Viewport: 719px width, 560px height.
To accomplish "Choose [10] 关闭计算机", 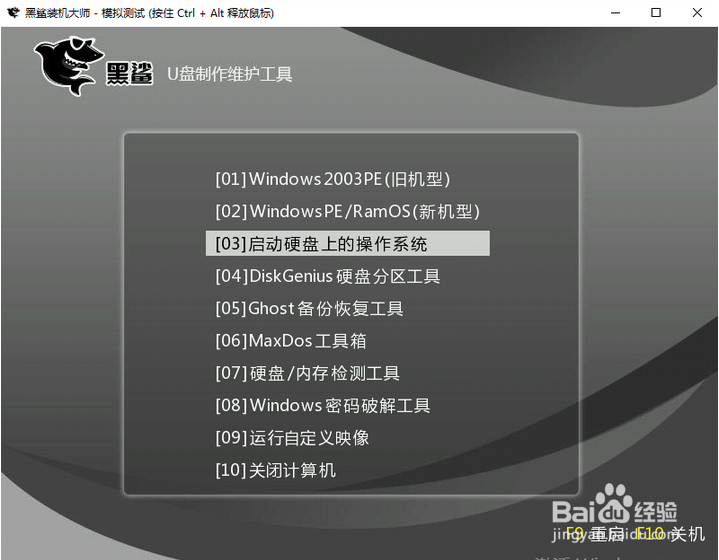I will click(276, 470).
